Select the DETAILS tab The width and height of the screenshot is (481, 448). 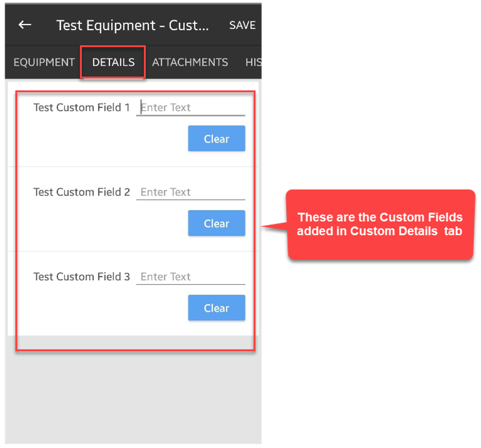[x=113, y=62]
